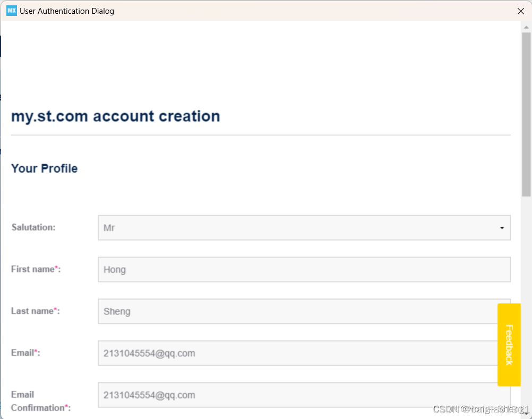
Task: Click the 'my.st.com account creation' heading
Action: coord(115,117)
